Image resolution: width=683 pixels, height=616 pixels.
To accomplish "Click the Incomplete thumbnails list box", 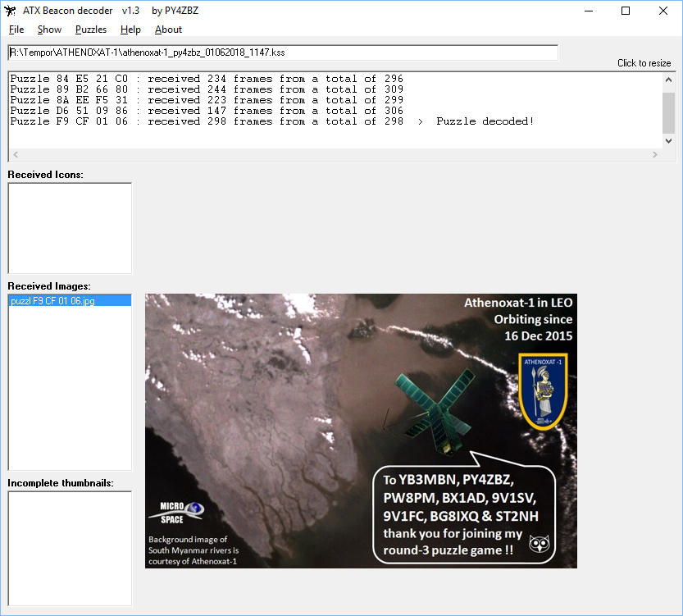I will click(70, 549).
